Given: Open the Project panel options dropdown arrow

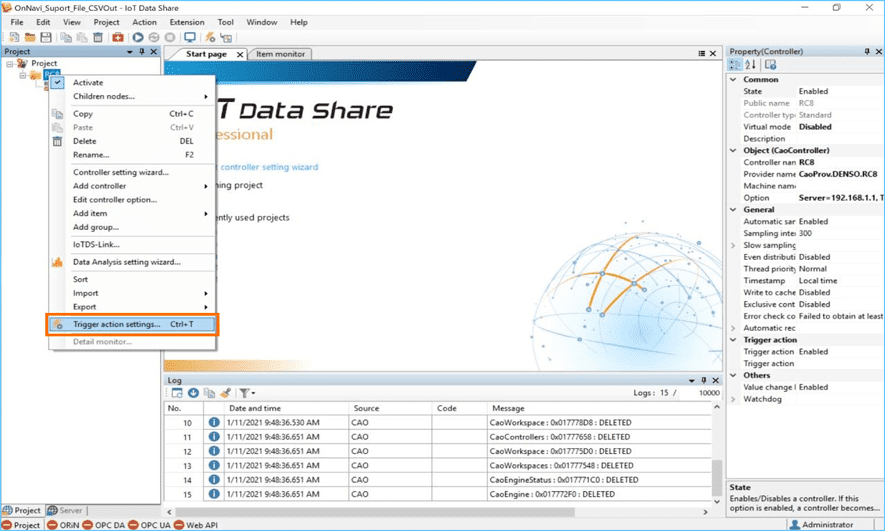Looking at the screenshot, I should (130, 51).
